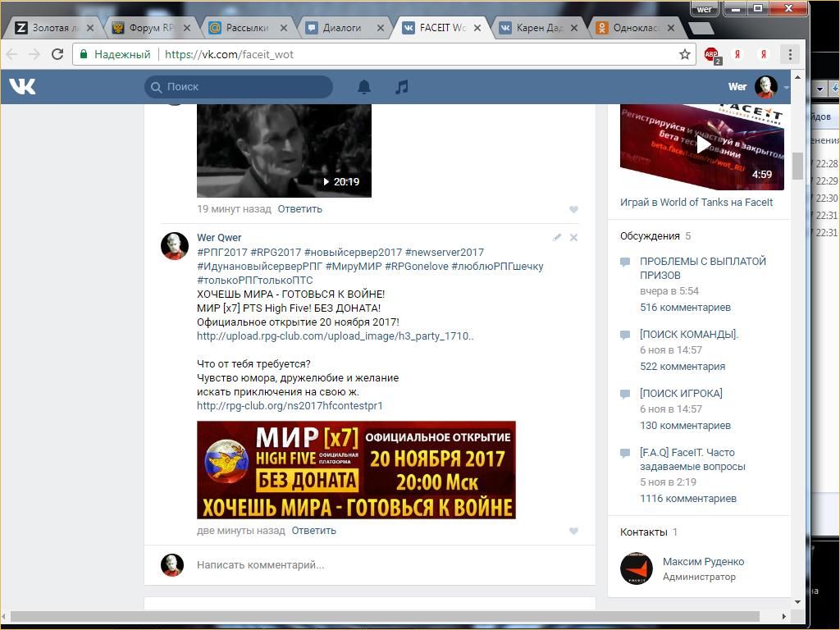Click the pencil edit icon on Wer Qwer comment
840x630 pixels.
557,237
